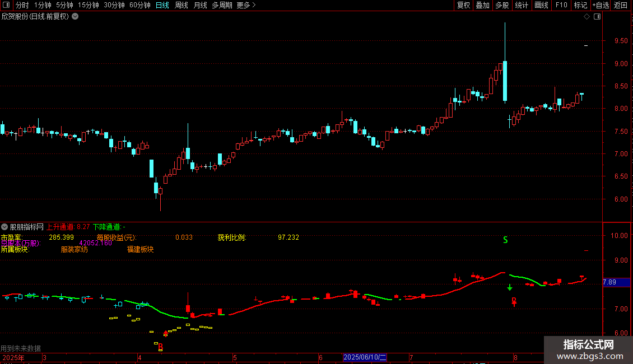Click the 9.50 price axis label

coord(621,41)
